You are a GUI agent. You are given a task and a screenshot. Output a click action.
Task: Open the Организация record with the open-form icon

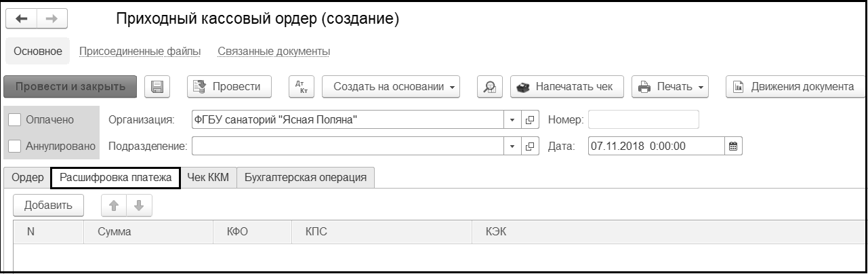click(530, 120)
